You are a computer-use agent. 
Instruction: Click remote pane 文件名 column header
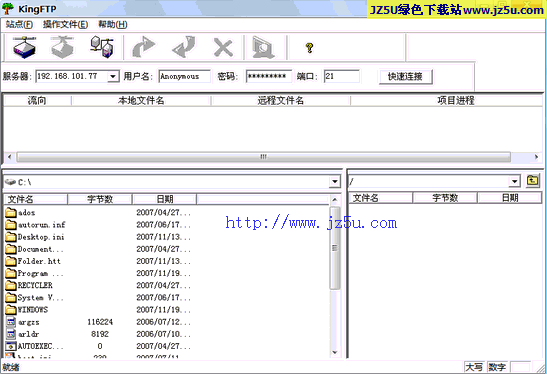point(381,198)
